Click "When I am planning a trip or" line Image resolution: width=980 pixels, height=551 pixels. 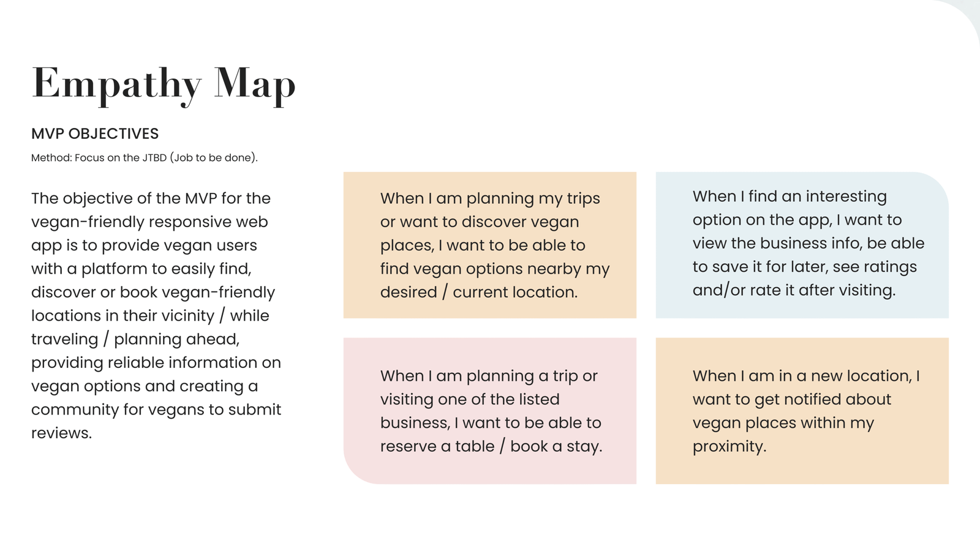pos(489,376)
